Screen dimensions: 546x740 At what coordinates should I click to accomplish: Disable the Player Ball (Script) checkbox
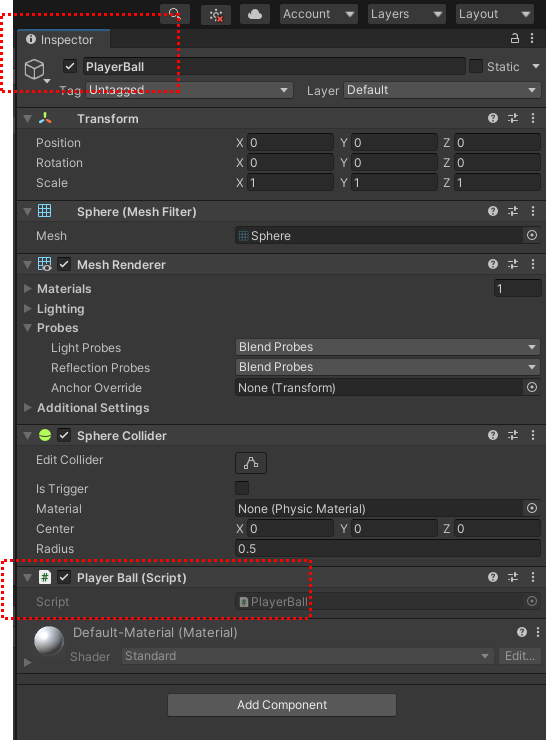(64, 577)
